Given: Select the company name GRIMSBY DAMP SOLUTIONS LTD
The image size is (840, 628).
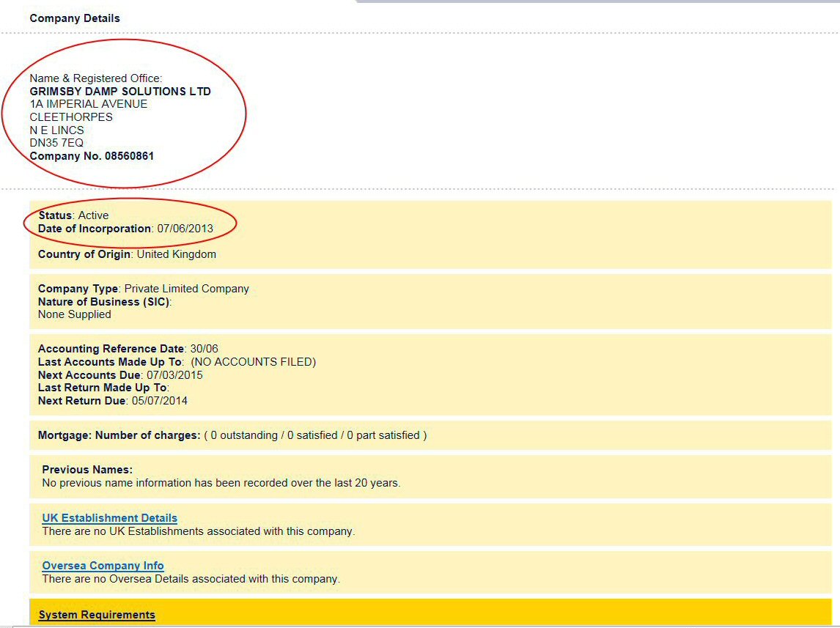Looking at the screenshot, I should (x=120, y=92).
